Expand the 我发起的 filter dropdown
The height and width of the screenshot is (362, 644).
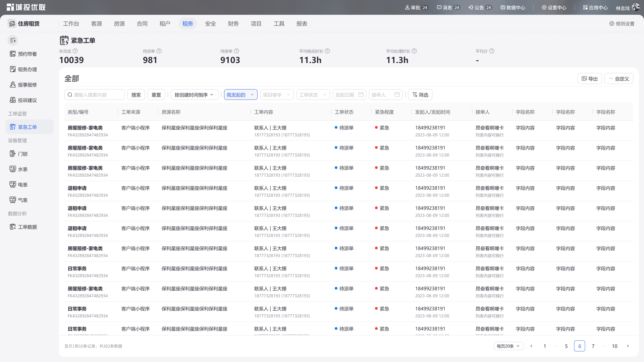pos(241,95)
